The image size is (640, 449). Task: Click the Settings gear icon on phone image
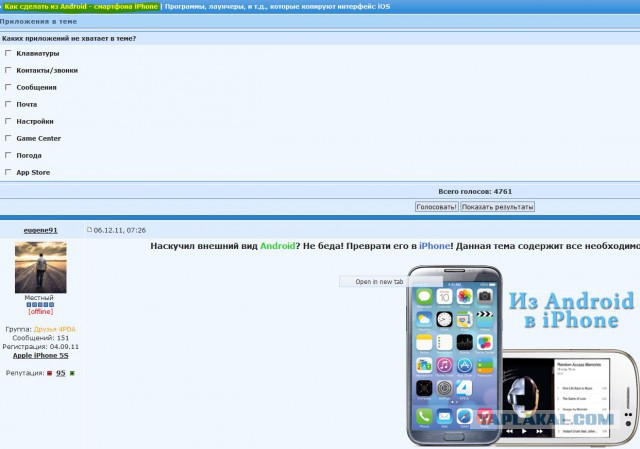(x=444, y=388)
